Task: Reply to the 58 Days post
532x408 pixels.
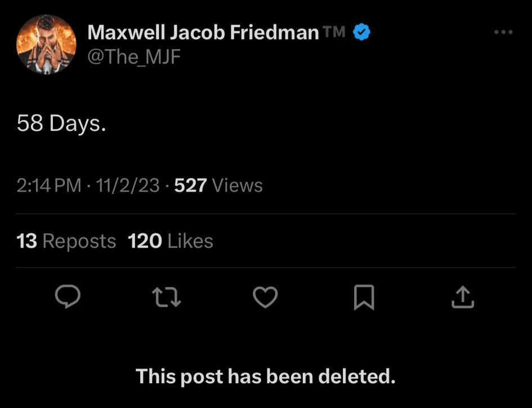Action: [68, 297]
